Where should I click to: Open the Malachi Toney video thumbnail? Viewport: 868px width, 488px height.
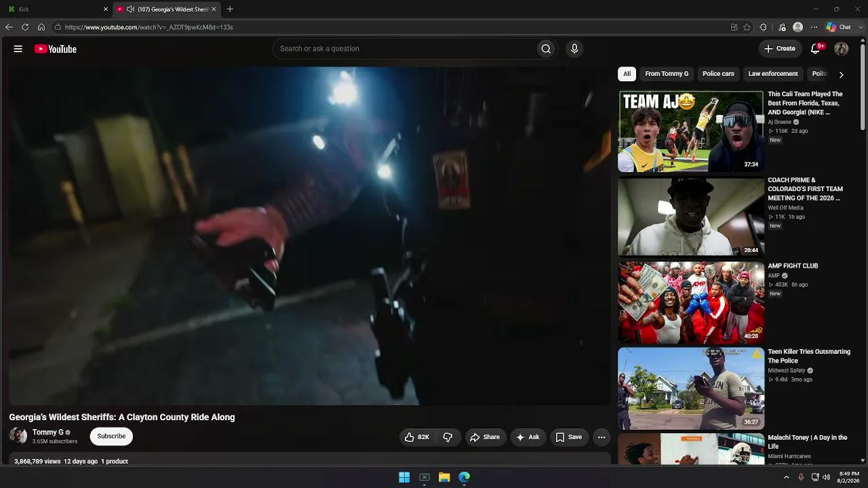(x=691, y=449)
